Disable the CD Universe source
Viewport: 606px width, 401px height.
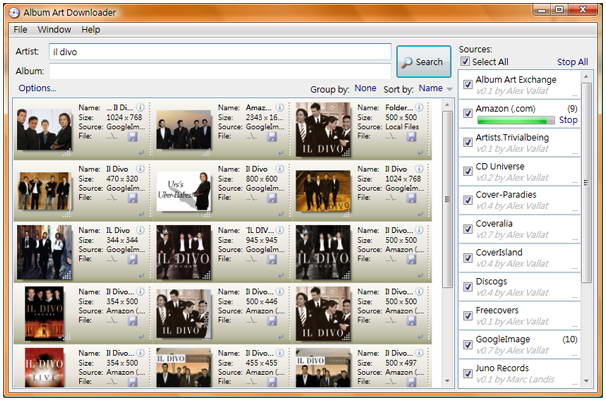(468, 171)
